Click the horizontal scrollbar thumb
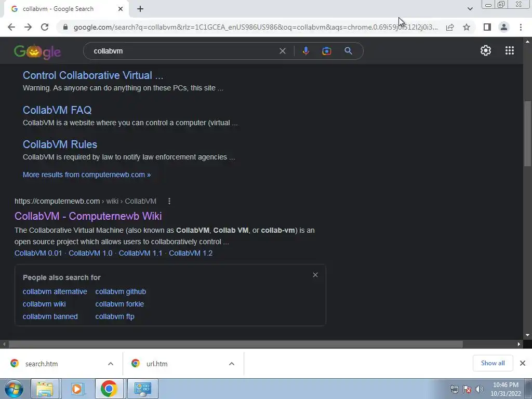532x399 pixels. click(236, 344)
